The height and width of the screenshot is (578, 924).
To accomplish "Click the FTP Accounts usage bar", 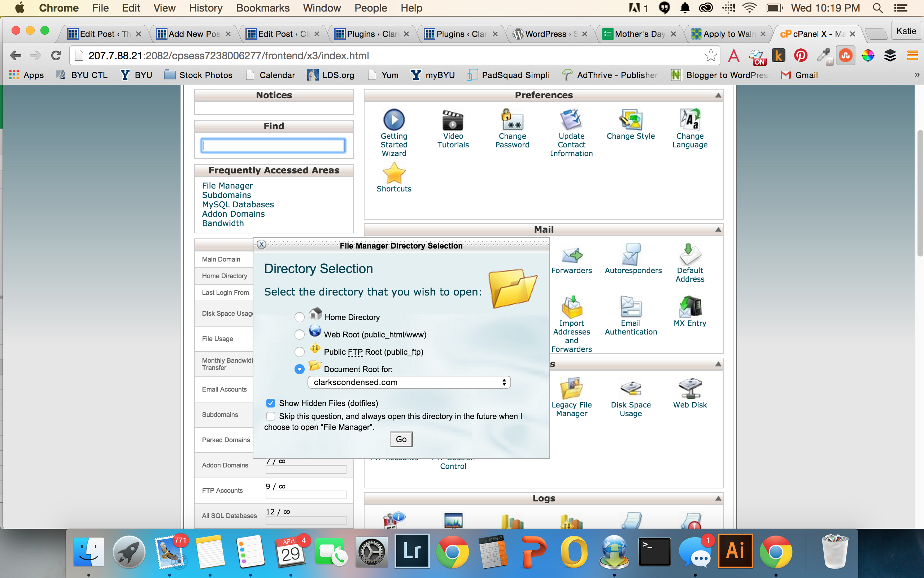I will click(x=306, y=495).
